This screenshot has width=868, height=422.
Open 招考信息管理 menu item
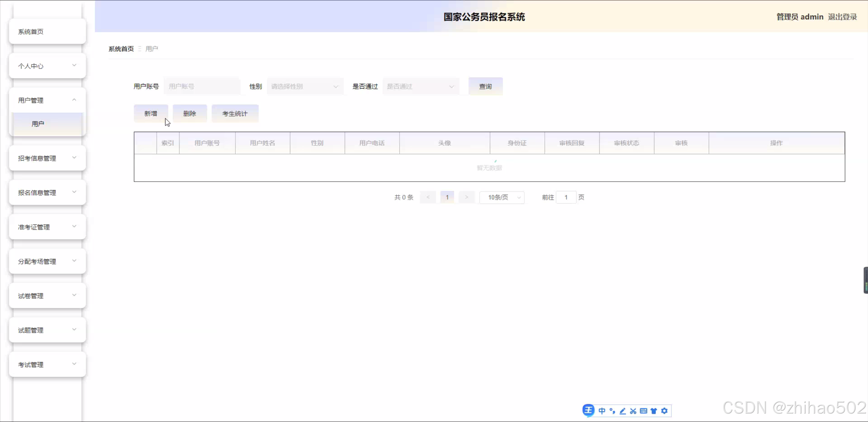coord(47,158)
